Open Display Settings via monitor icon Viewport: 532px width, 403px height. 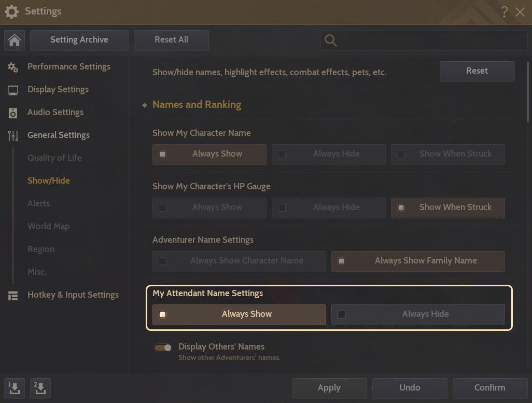coord(13,90)
